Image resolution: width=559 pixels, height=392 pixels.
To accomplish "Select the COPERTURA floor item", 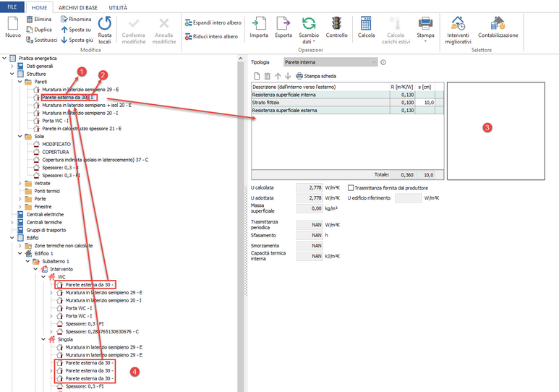I will coord(56,152).
